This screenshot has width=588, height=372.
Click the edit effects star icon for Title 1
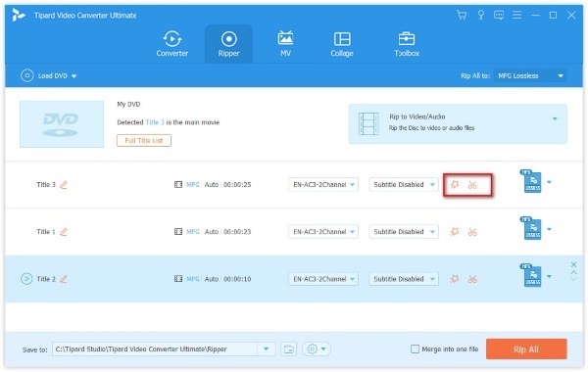[x=455, y=231]
